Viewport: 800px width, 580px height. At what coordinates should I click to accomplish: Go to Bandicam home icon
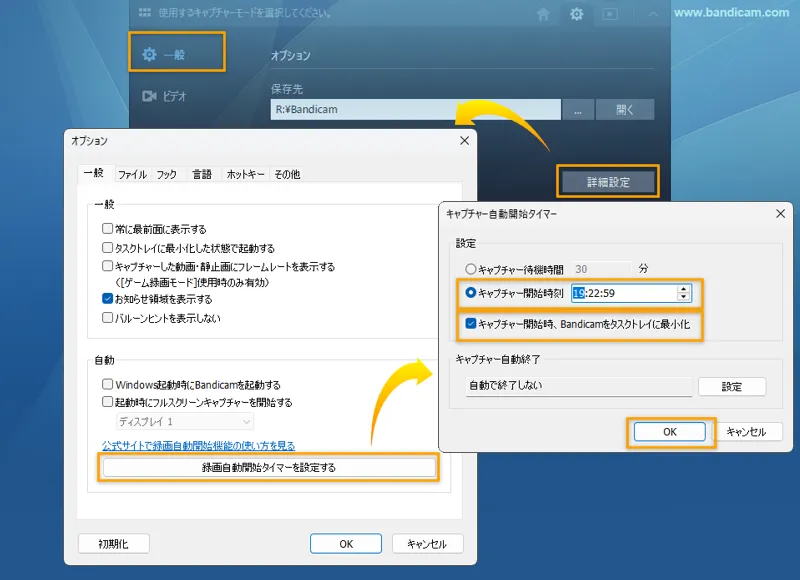pyautogui.click(x=543, y=14)
